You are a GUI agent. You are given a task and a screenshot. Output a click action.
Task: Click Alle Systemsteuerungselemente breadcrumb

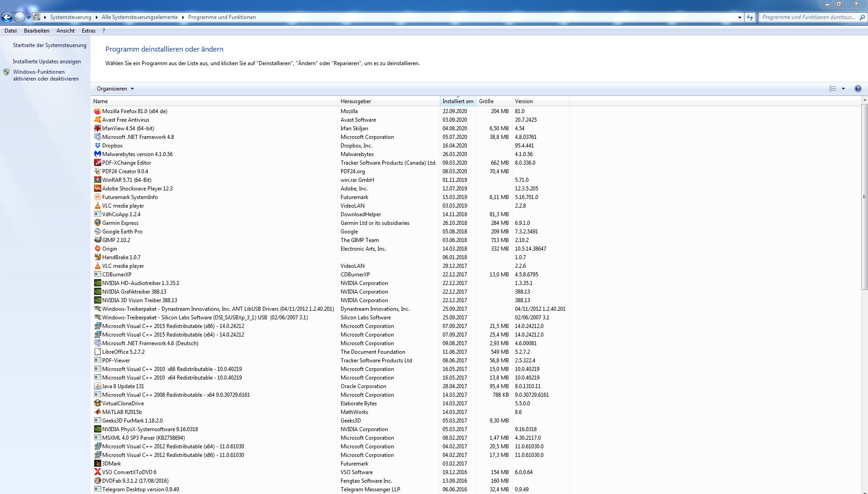point(140,17)
